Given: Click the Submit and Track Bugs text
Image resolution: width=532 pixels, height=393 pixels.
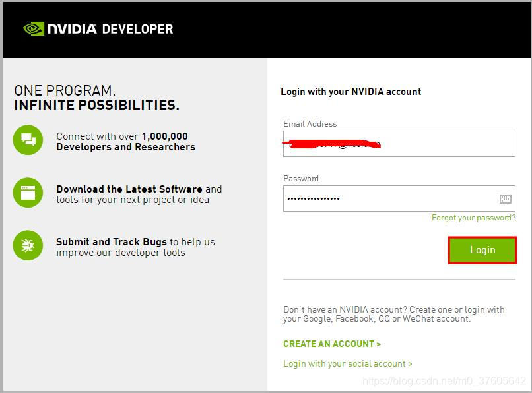Looking at the screenshot, I should pos(112,242).
